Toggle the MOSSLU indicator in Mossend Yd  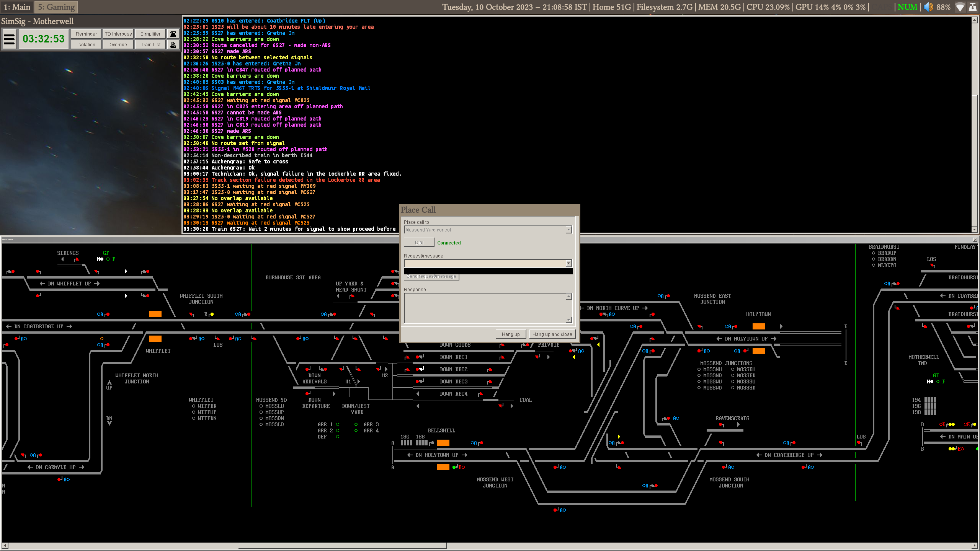click(261, 406)
